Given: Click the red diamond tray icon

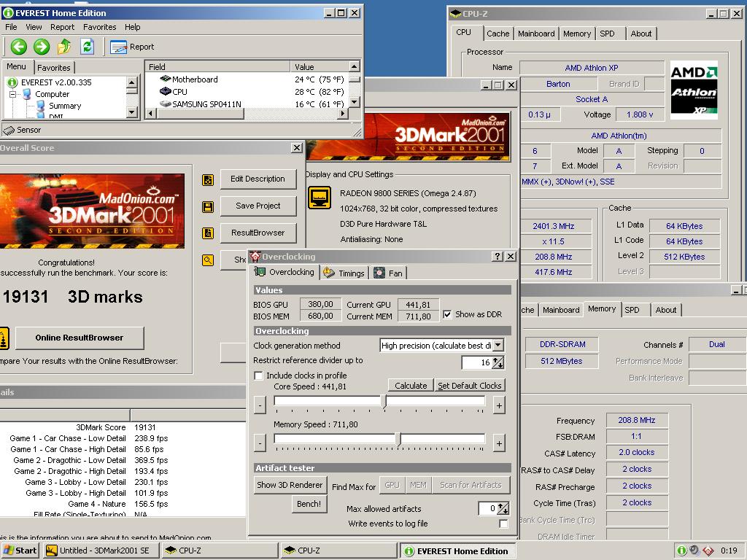Looking at the screenshot, I should 708,551.
